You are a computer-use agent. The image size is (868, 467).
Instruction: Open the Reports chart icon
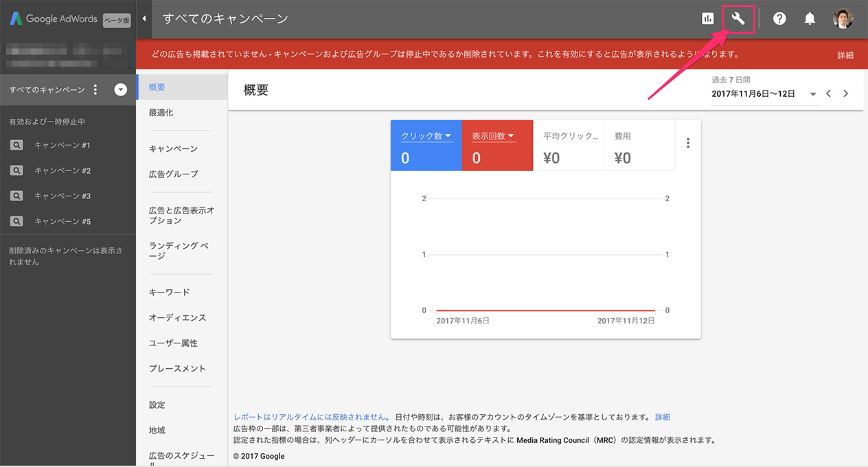pos(707,18)
